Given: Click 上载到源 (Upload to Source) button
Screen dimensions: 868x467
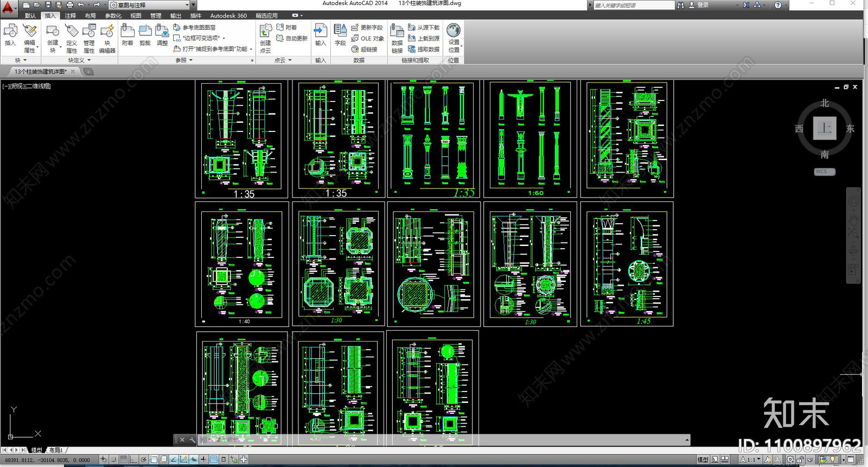Looking at the screenshot, I should [424, 39].
